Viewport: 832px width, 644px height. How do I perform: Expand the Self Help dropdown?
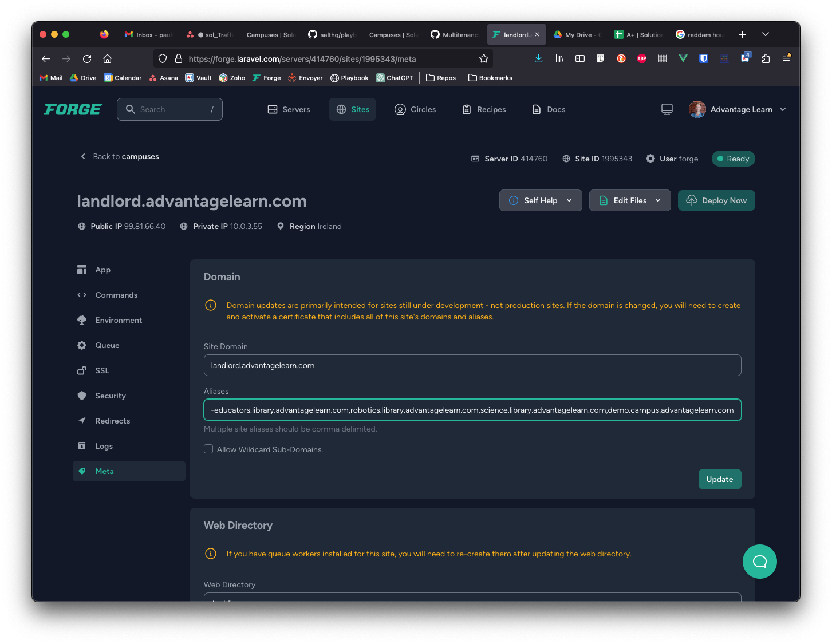541,200
